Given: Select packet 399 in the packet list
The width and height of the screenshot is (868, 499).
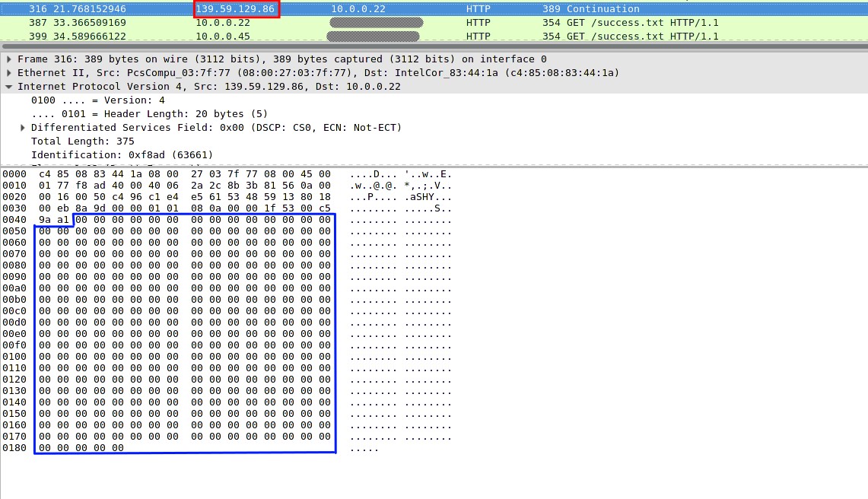Looking at the screenshot, I should (x=152, y=36).
